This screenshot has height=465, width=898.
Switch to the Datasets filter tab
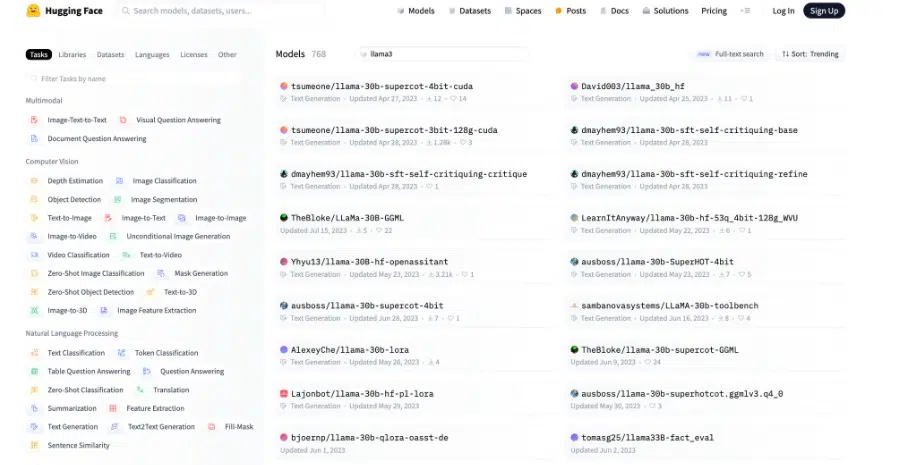tap(111, 54)
